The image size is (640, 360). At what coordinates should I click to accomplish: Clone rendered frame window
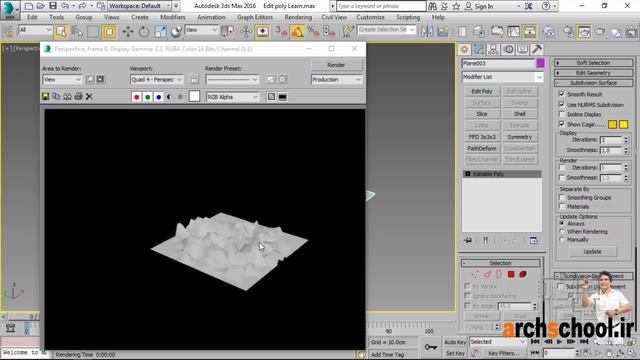coord(67,97)
